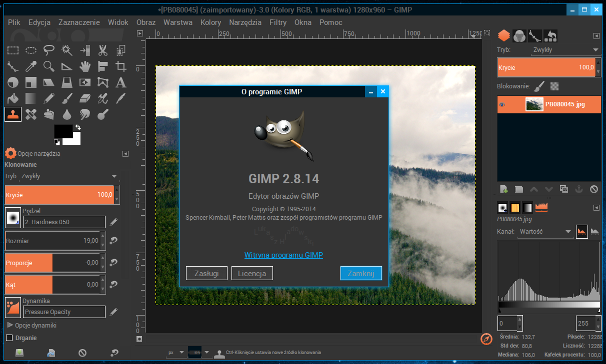606x364 pixels.
Task: Open the Tryb dropdown in Layers panel
Action: (x=565, y=50)
